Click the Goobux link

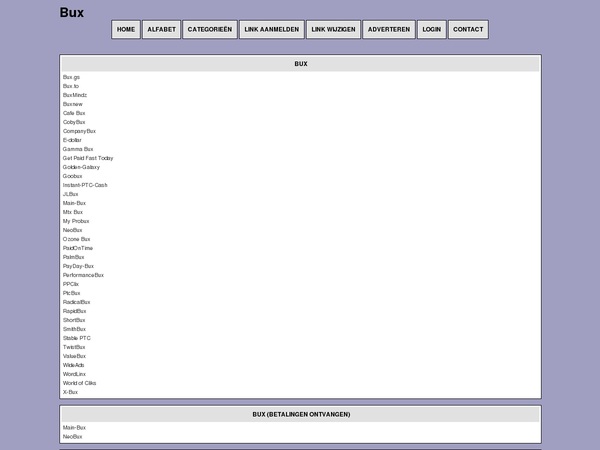(x=72, y=176)
